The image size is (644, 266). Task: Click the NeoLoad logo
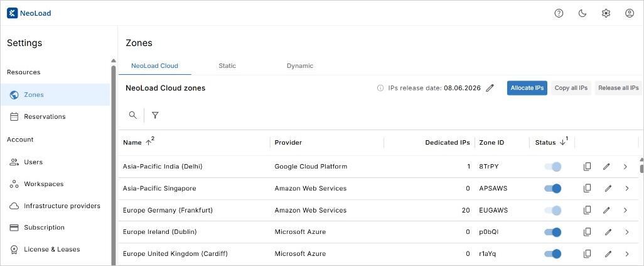29,13
